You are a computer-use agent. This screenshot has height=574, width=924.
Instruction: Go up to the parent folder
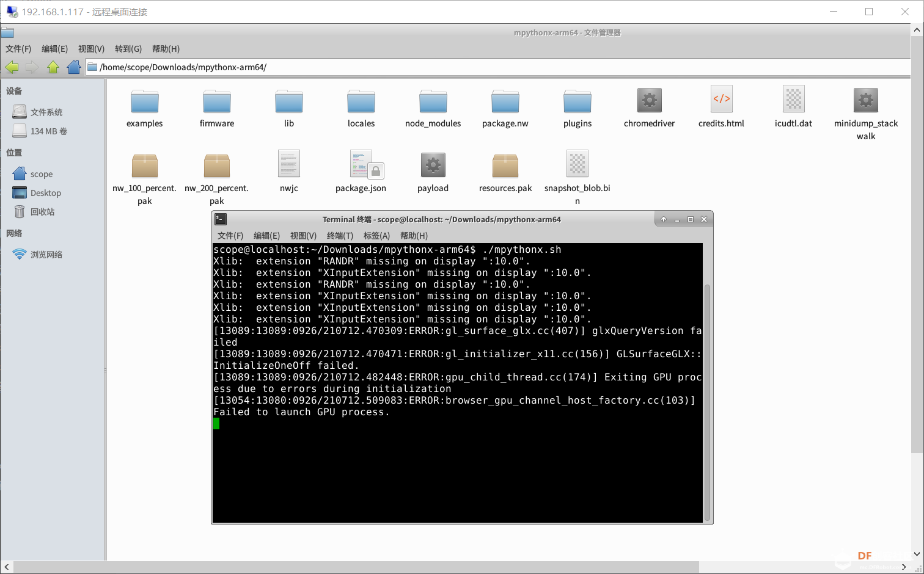pyautogui.click(x=53, y=67)
